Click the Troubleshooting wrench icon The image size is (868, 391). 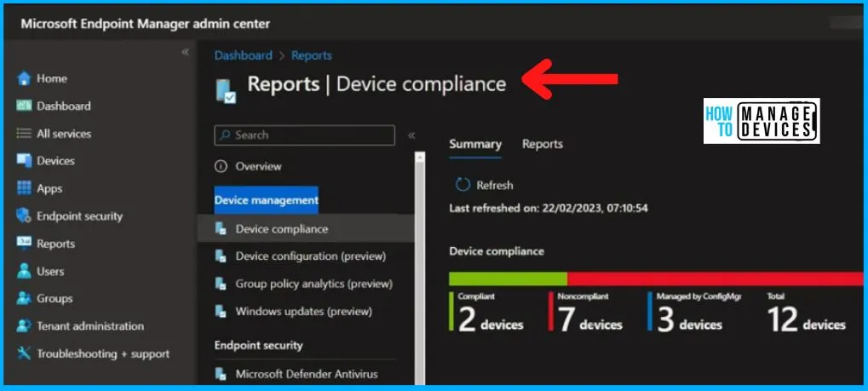pyautogui.click(x=24, y=354)
